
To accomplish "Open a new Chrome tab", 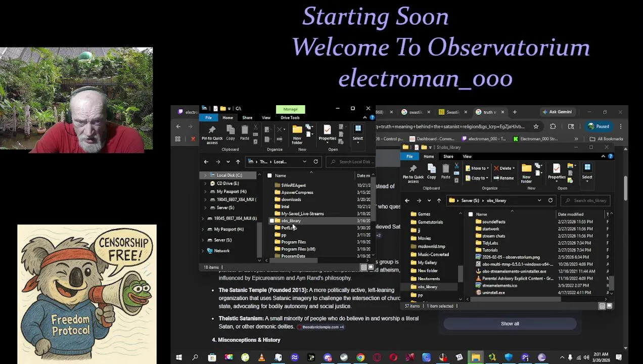I will [x=515, y=112].
